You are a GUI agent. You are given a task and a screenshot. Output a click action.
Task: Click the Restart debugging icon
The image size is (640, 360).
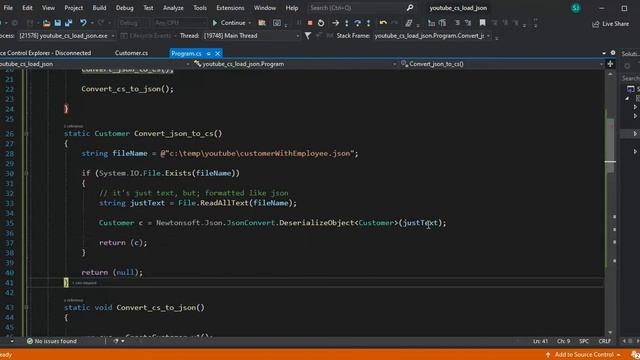click(x=321, y=23)
